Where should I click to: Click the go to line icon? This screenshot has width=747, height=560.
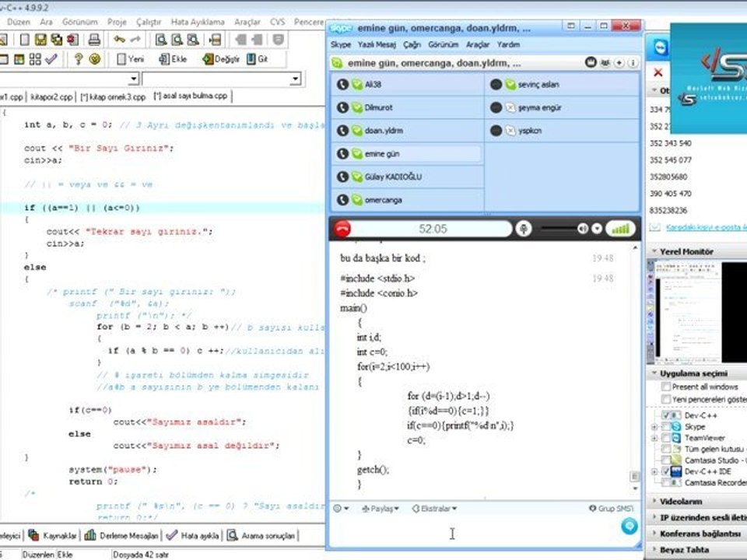point(215,40)
